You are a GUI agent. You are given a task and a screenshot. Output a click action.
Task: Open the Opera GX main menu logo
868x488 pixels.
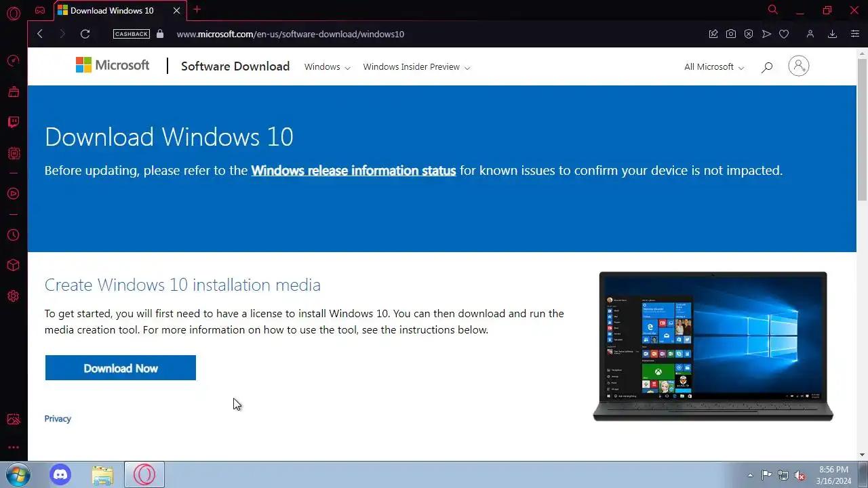click(x=13, y=13)
